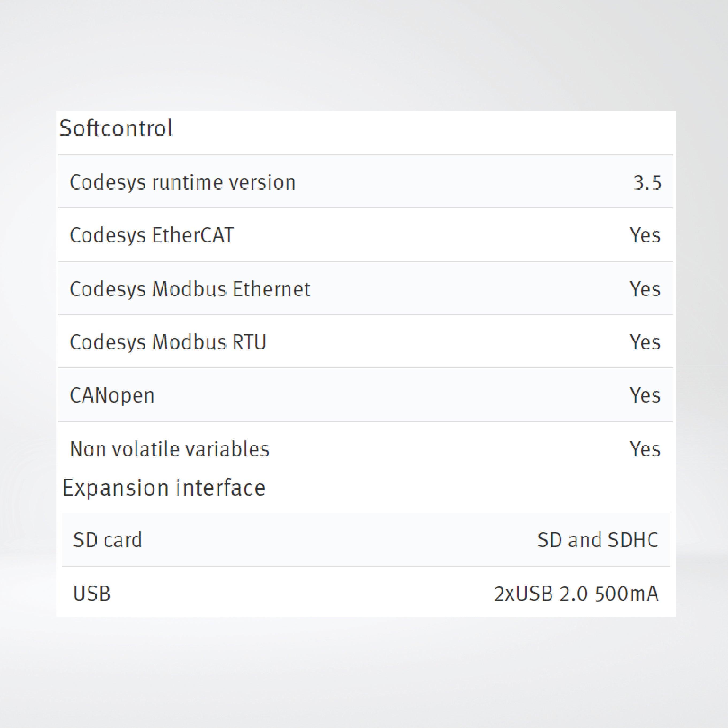The width and height of the screenshot is (728, 728).
Task: Click the 2xUSB 2.0 500mA value
Action: coord(576,594)
